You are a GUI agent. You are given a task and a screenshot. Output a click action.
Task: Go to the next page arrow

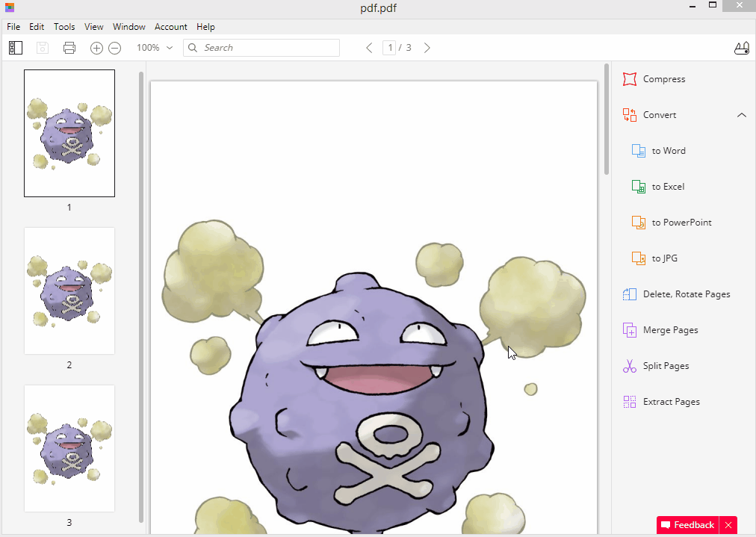[427, 48]
